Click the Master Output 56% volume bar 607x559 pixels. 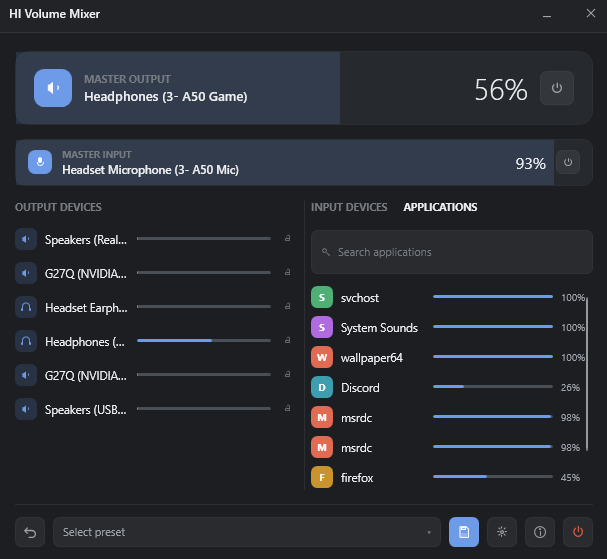pos(304,88)
